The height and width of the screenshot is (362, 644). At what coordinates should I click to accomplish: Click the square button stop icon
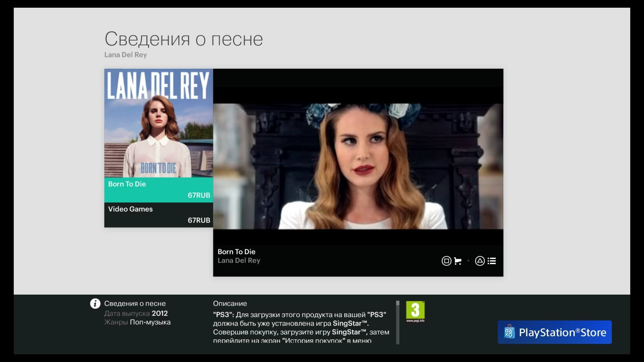(446, 261)
